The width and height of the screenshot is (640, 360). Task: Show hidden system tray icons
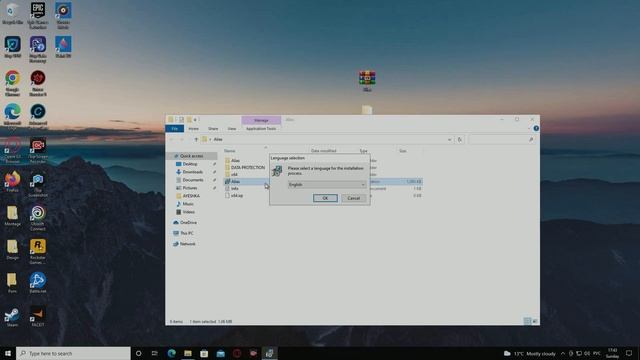[563, 353]
